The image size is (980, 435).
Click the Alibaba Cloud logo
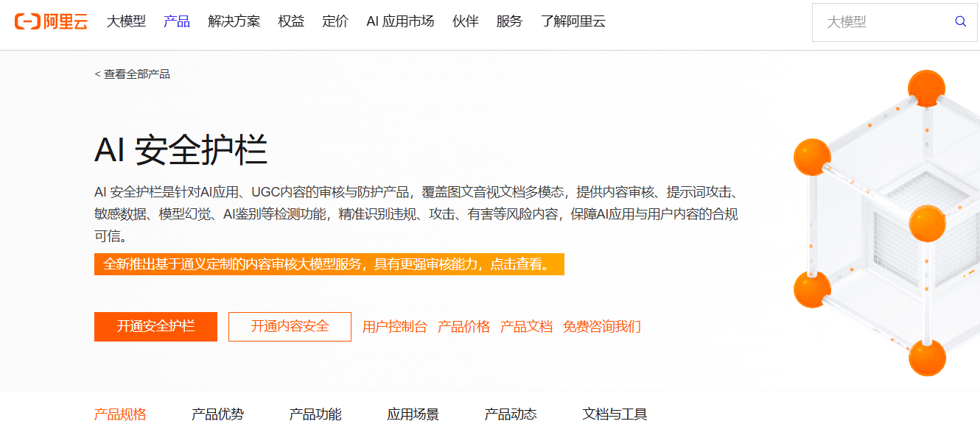pos(51,21)
